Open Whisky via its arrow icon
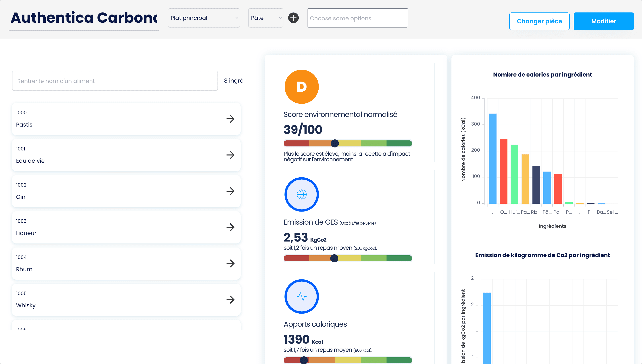This screenshot has width=642, height=364. (x=230, y=300)
